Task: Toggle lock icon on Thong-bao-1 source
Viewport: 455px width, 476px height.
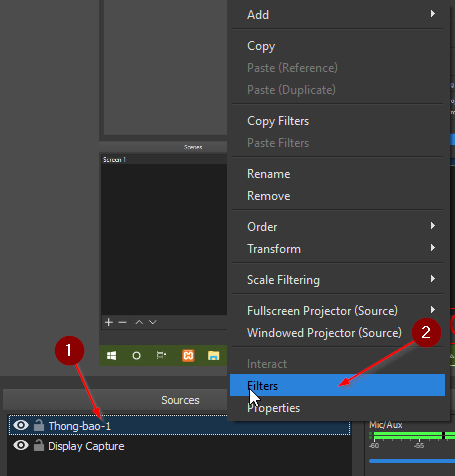Action: pos(39,425)
